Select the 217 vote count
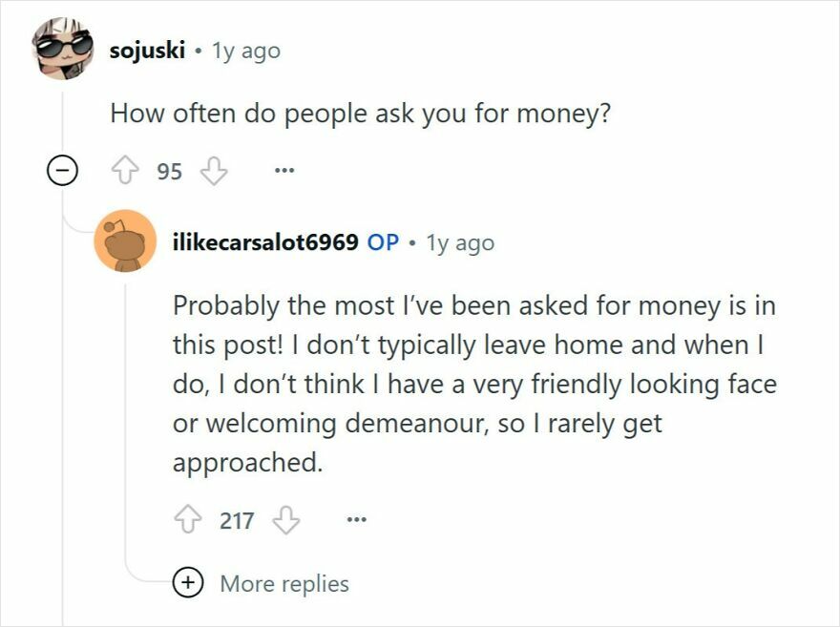The height and width of the screenshot is (627, 840). pyautogui.click(x=237, y=519)
